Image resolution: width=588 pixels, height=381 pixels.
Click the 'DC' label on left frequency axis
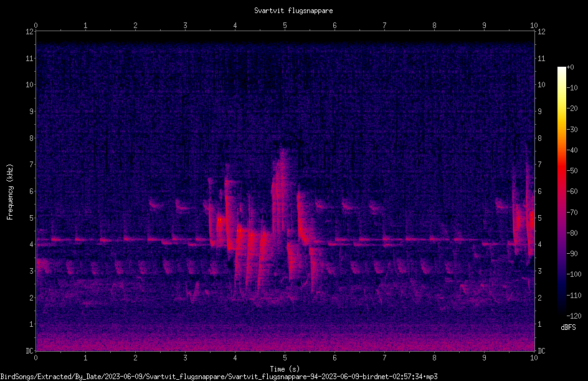click(29, 351)
